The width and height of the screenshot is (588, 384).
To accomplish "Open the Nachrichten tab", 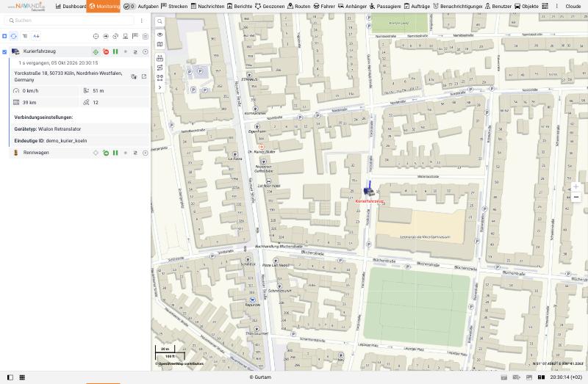I will pos(207,7).
